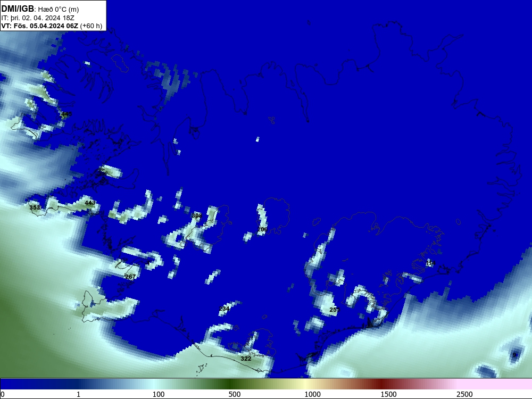Click the dark red section of the color bar
Image resolution: width=532 pixels, height=399 pixels.
(381, 384)
